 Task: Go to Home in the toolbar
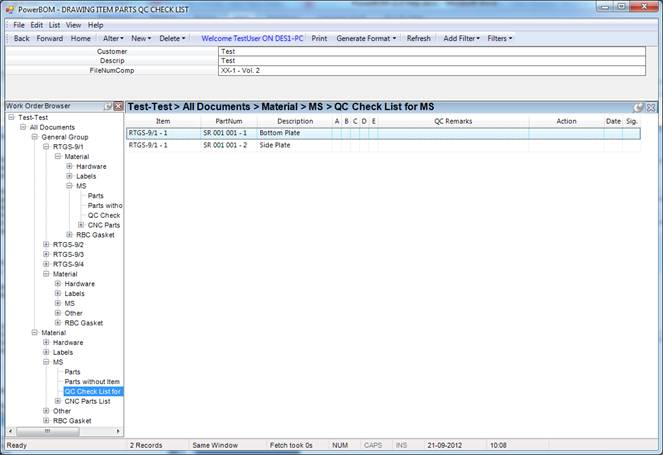[x=81, y=38]
